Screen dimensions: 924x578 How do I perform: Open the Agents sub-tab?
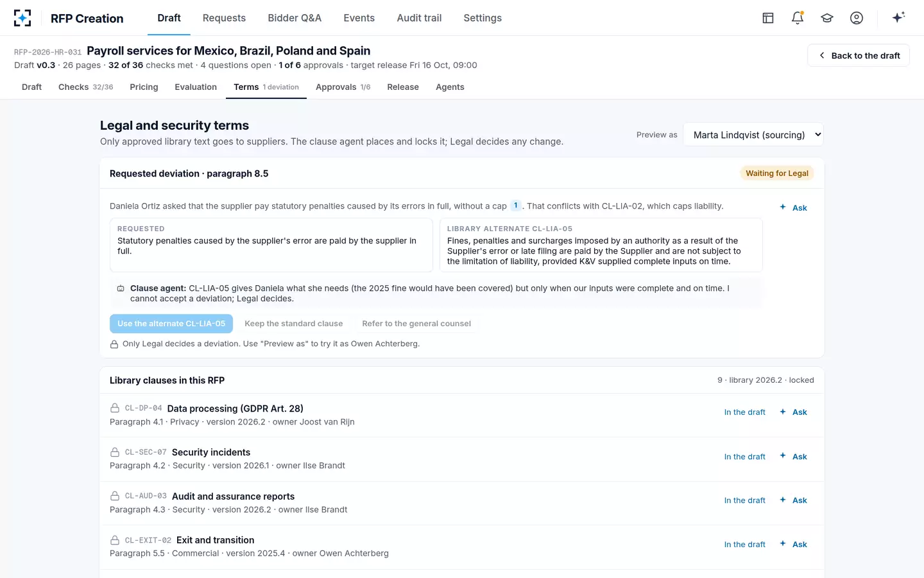(x=450, y=87)
